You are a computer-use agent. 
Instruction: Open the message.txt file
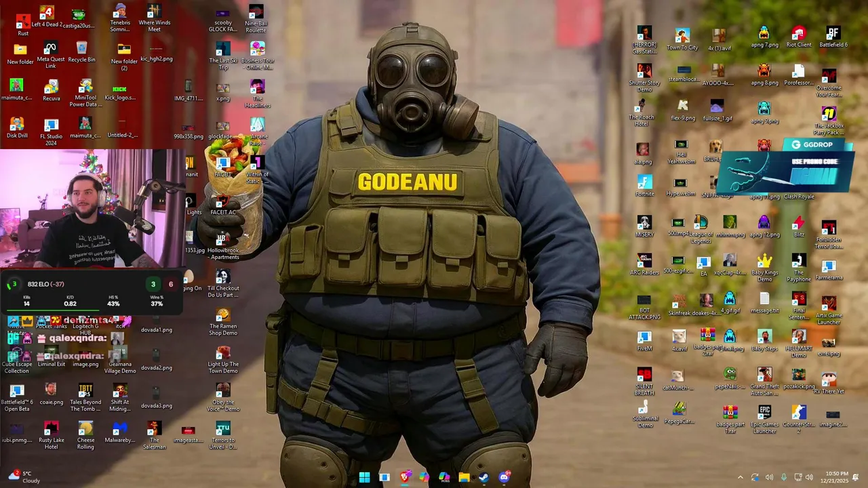765,302
